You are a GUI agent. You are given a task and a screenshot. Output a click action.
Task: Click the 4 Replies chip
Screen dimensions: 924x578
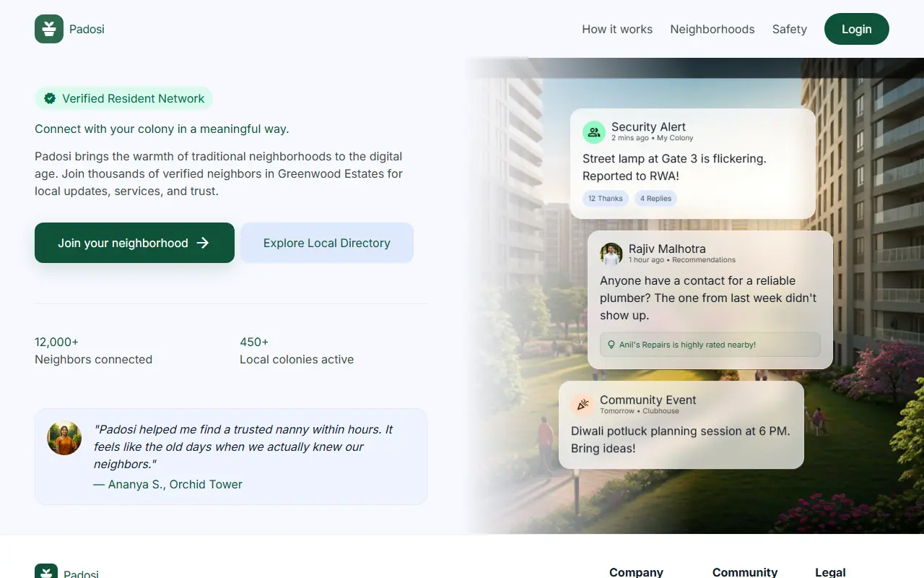(655, 198)
